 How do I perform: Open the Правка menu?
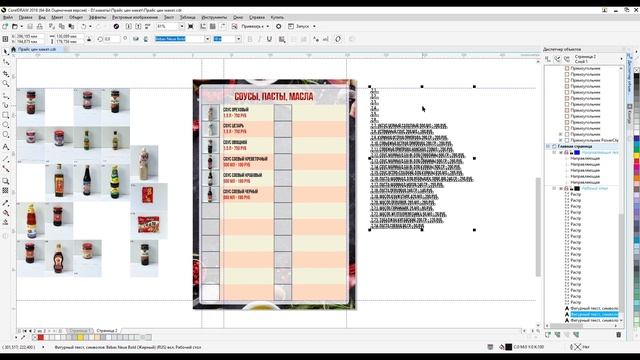(25, 18)
